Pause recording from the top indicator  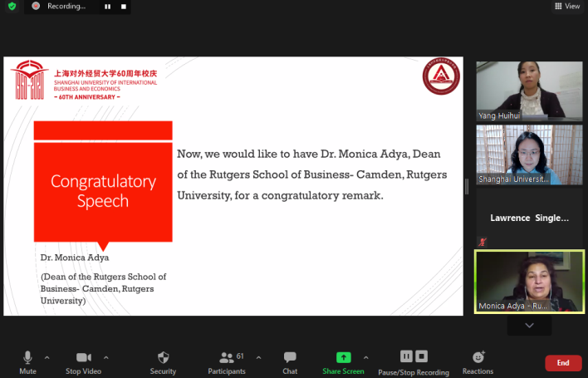[x=107, y=6]
